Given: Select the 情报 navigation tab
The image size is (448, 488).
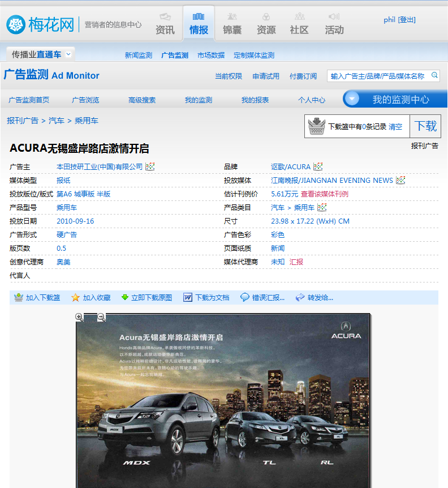Looking at the screenshot, I should click(x=199, y=24).
